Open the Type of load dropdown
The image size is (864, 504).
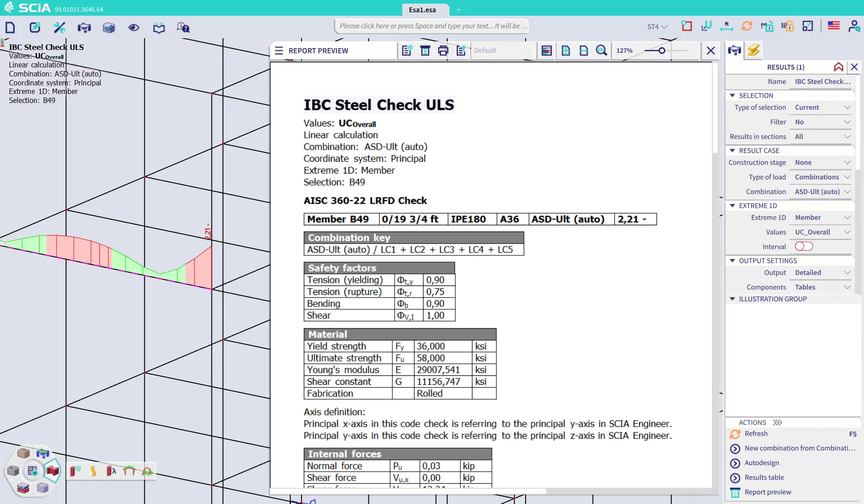tap(822, 177)
